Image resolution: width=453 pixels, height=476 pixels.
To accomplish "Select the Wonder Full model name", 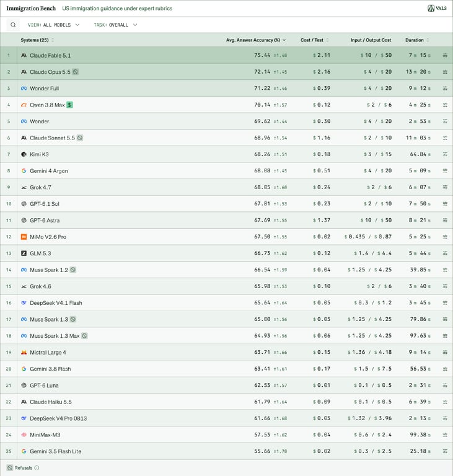I will click(x=45, y=89).
